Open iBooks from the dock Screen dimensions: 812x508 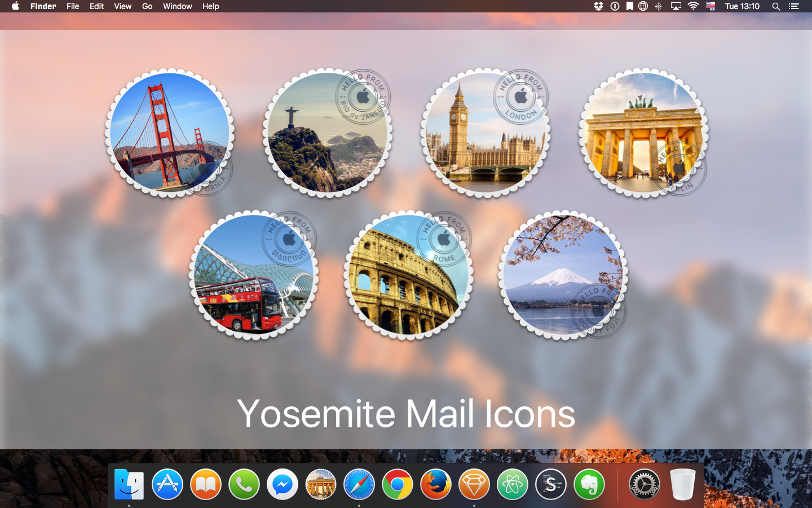coord(206,484)
